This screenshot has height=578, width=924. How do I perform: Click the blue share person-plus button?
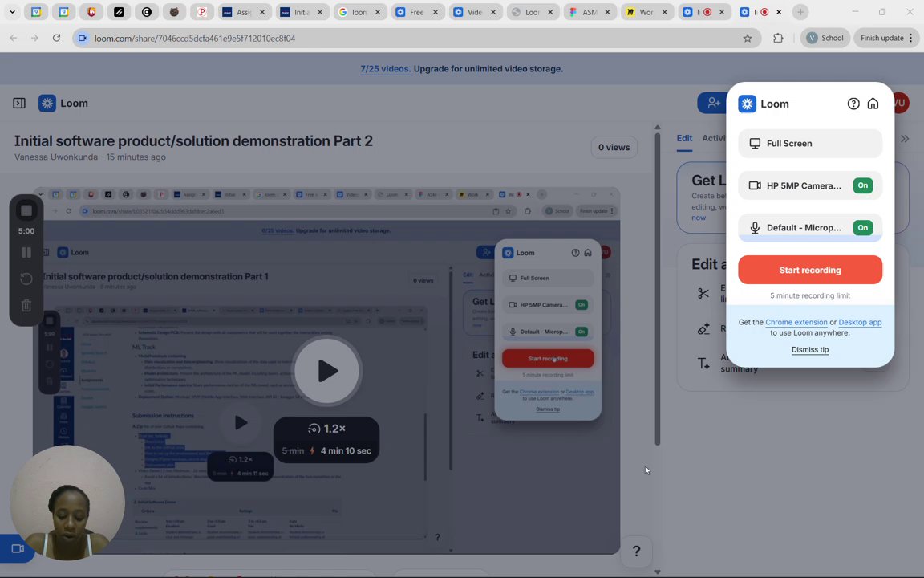tap(713, 104)
